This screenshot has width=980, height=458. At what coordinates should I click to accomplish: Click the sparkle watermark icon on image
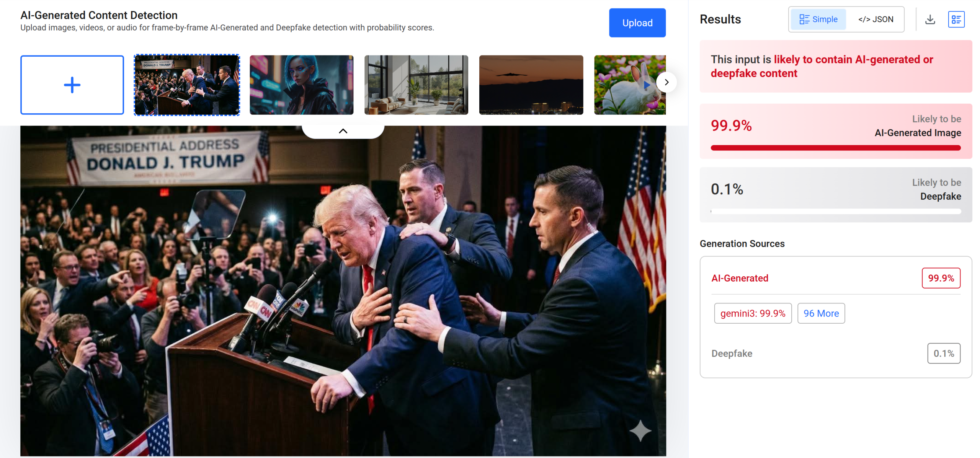[x=640, y=430]
